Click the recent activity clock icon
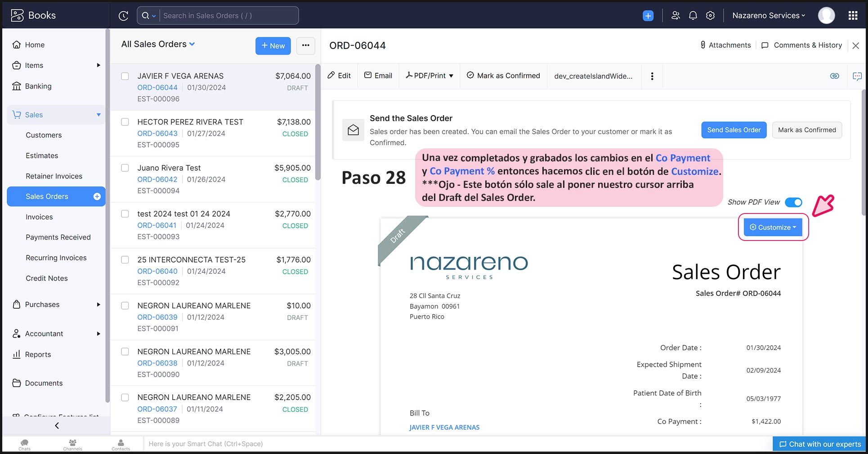This screenshot has height=454, width=868. (x=123, y=16)
